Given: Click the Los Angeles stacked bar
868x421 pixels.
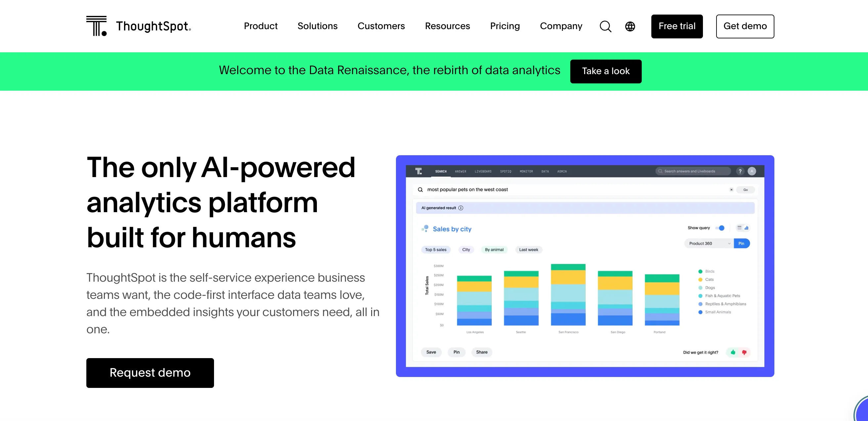Looking at the screenshot, I should pyautogui.click(x=474, y=300).
